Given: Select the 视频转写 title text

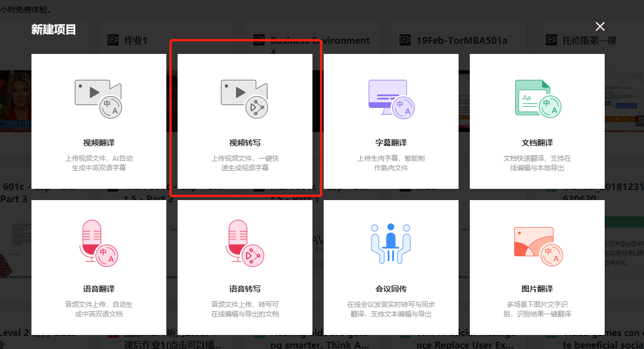Looking at the screenshot, I should pos(245,143).
